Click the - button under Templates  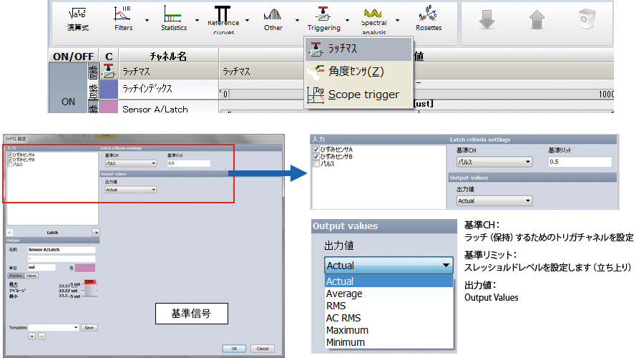pos(42,337)
